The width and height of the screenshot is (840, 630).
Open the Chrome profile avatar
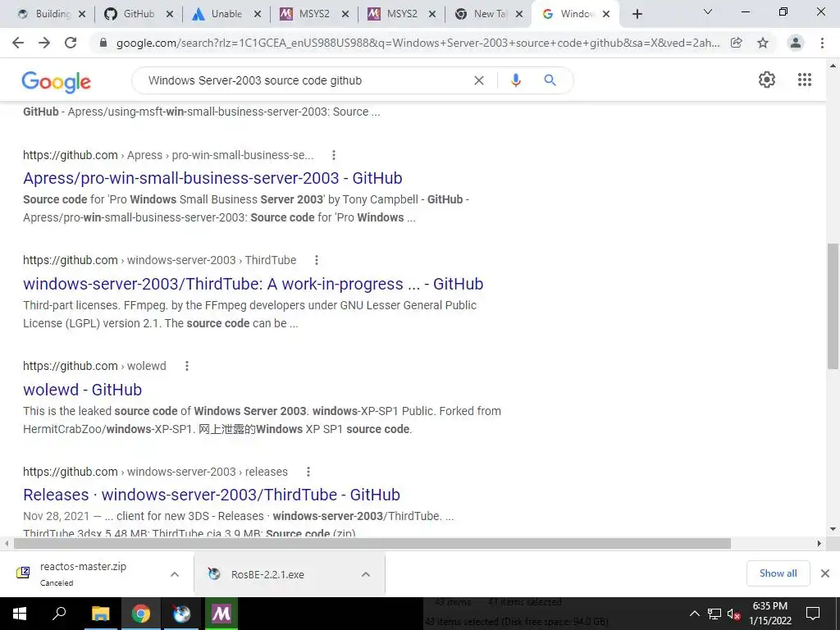(796, 43)
